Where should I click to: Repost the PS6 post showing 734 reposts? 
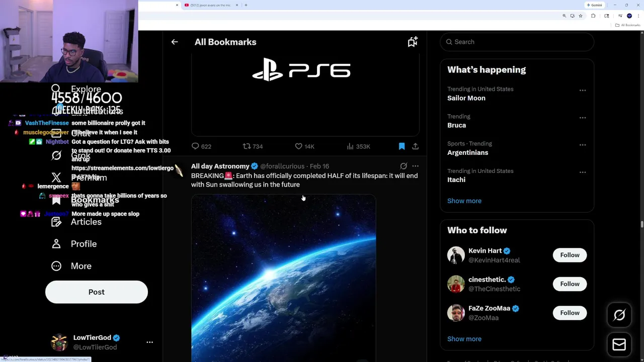pyautogui.click(x=253, y=146)
